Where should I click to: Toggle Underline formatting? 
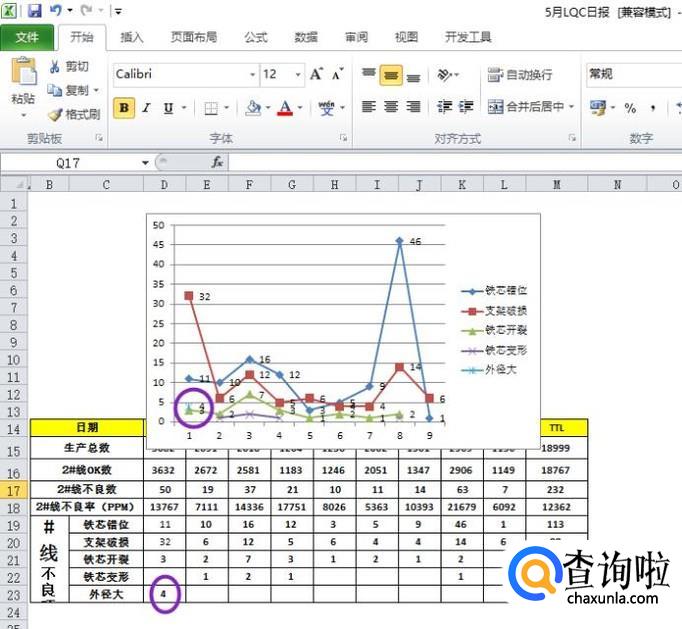click(x=168, y=108)
